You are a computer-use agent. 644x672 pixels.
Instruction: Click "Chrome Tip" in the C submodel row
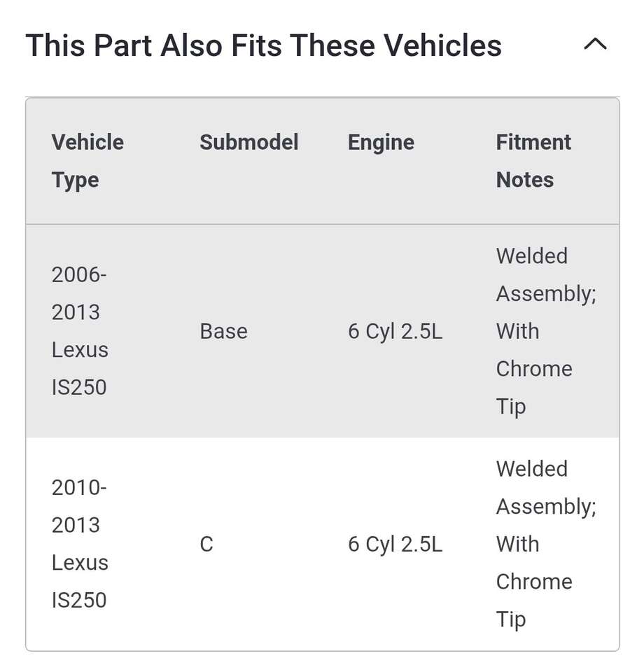(533, 600)
